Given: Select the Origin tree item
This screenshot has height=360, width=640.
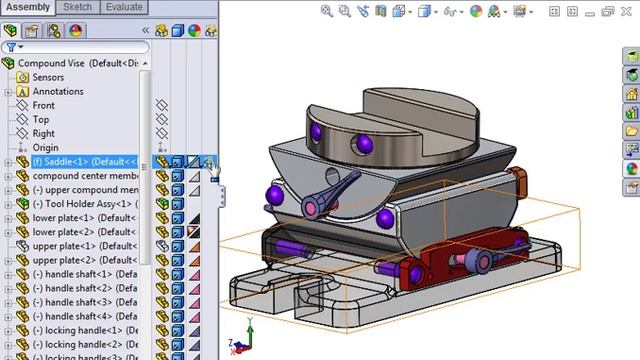Looking at the screenshot, I should (45, 147).
